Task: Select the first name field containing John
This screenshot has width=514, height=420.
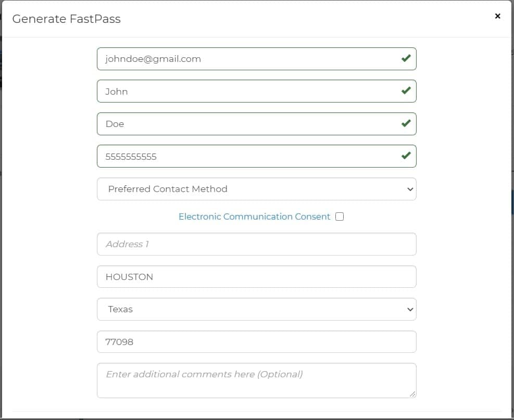Action: (256, 91)
